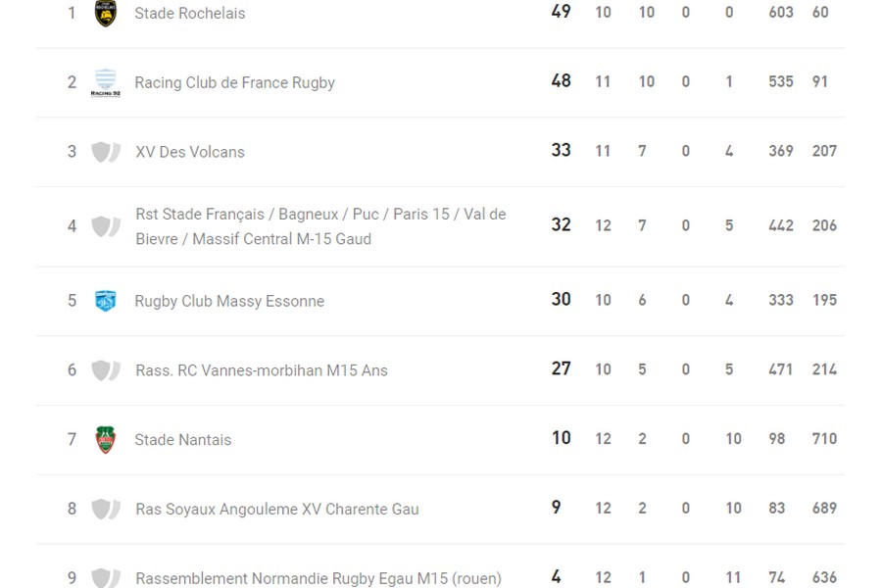Go to Rugby Club Massy Essonne
Screen dimensions: 882x588
click(x=229, y=302)
